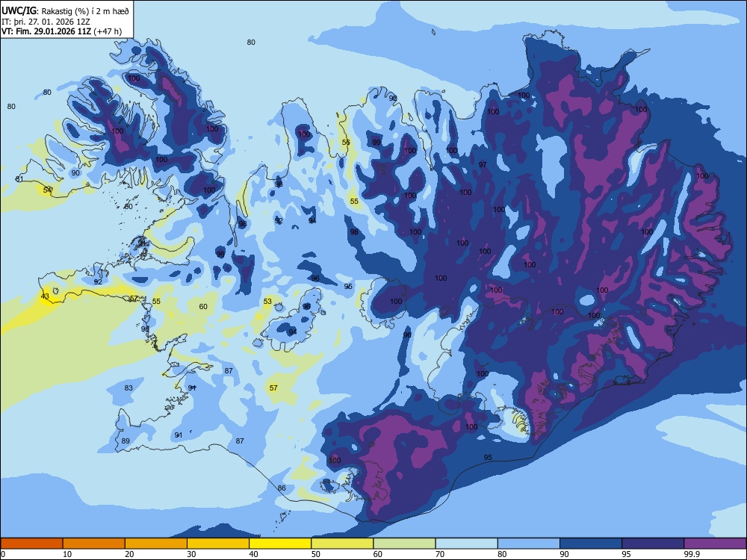This screenshot has height=560, width=747.
Task: Click the indigo 95–99.9 legend swatch
Action: click(x=653, y=544)
